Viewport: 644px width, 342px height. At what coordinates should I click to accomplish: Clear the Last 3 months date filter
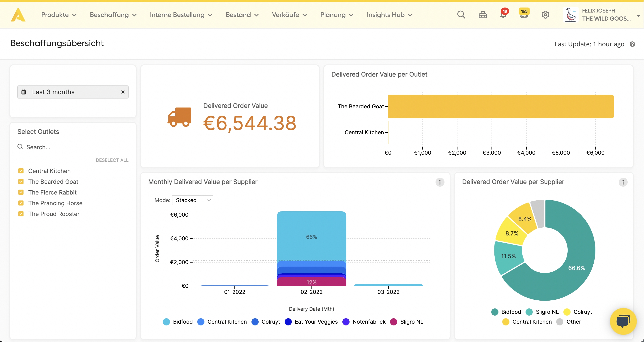click(123, 92)
